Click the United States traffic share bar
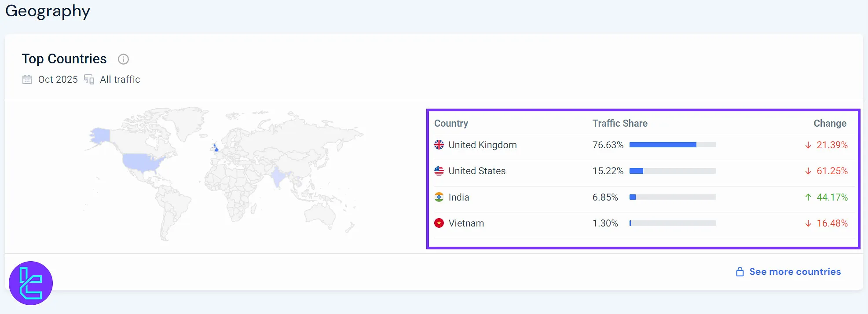This screenshot has height=314, width=868. click(x=672, y=171)
